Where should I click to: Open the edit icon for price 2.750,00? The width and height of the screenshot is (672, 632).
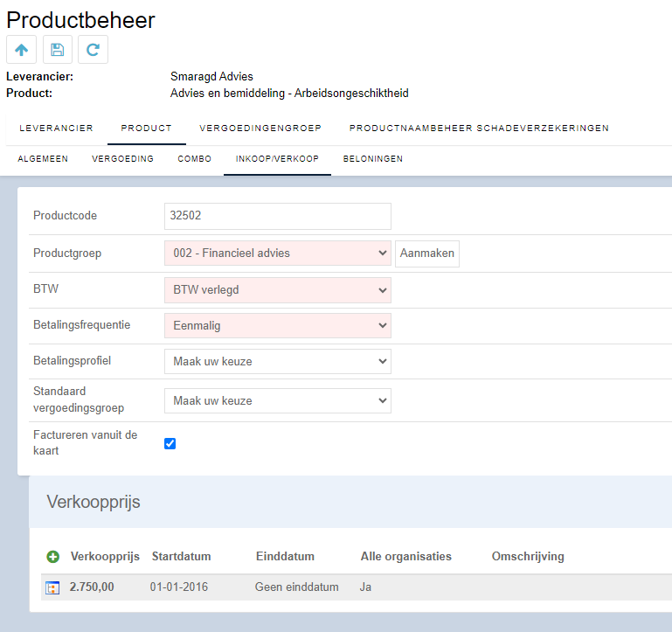(52, 587)
